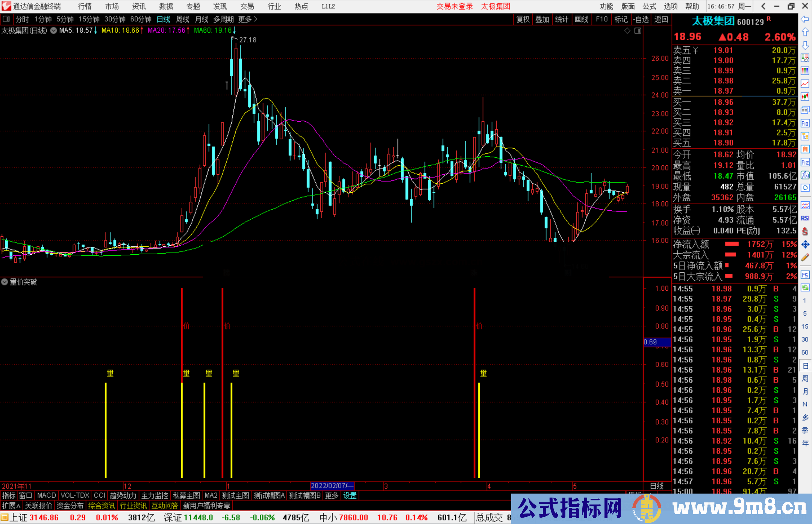Click the green refresh icon in sidebar
Image resolution: width=812 pixels, height=524 pixels.
804,288
